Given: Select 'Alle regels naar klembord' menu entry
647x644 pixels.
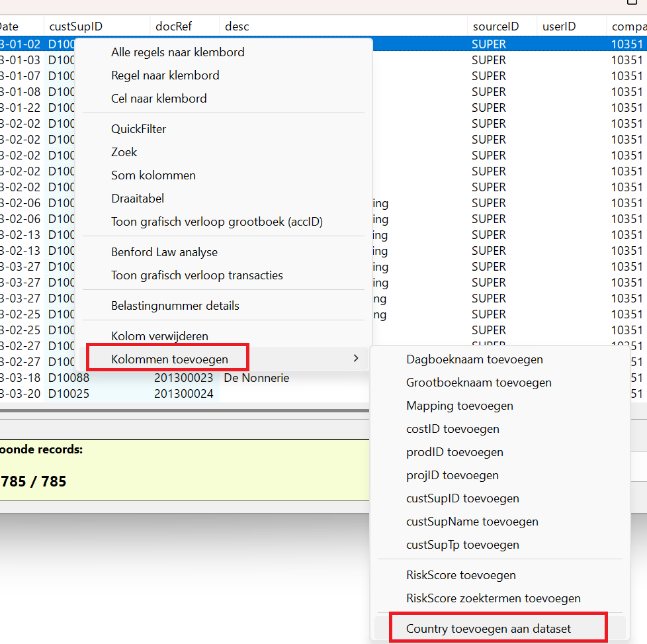Looking at the screenshot, I should [x=177, y=52].
